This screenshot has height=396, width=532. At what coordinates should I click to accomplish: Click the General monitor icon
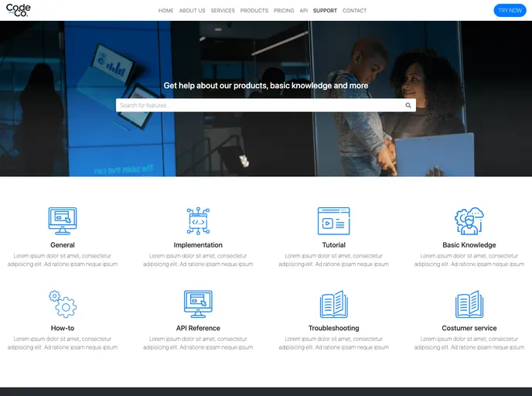[63, 220]
